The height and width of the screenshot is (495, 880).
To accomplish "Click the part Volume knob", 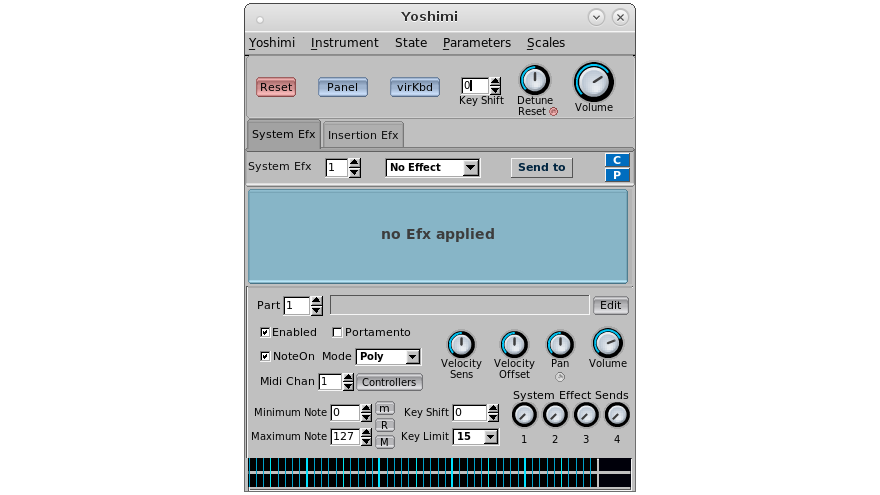I will click(607, 343).
